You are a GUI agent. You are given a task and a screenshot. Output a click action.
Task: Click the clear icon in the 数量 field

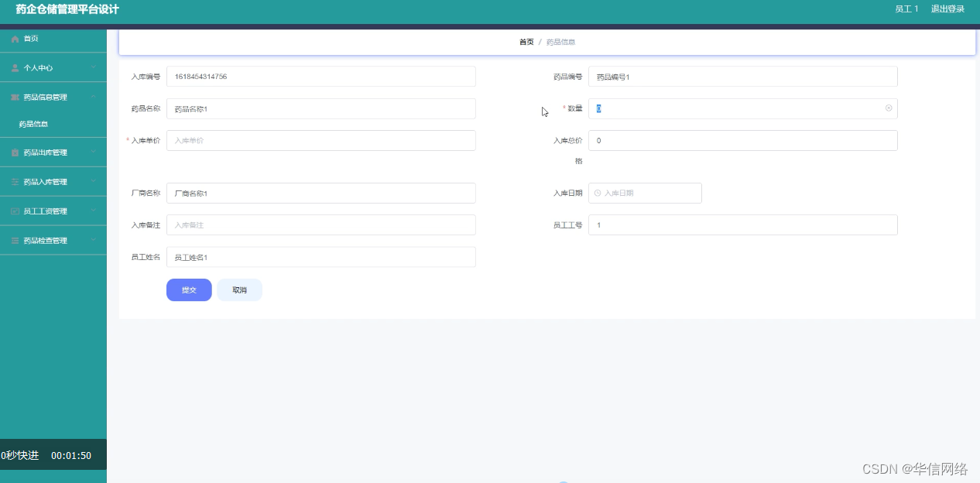coord(888,108)
